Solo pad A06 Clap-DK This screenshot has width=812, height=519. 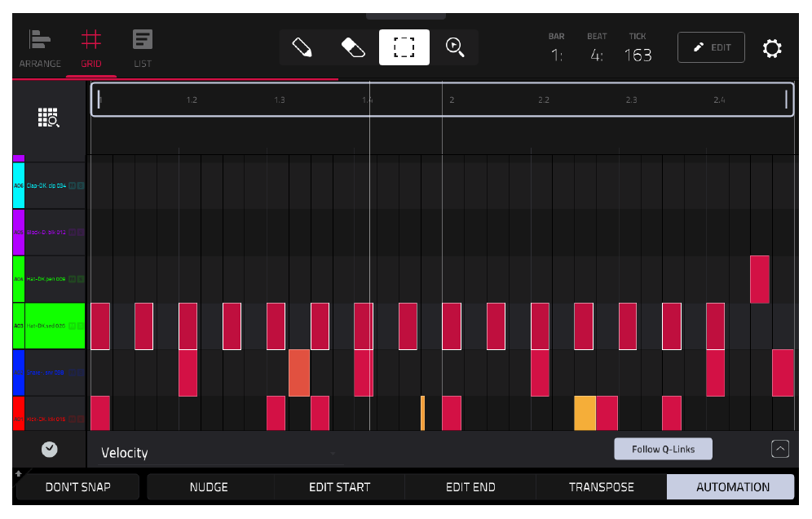coord(80,185)
